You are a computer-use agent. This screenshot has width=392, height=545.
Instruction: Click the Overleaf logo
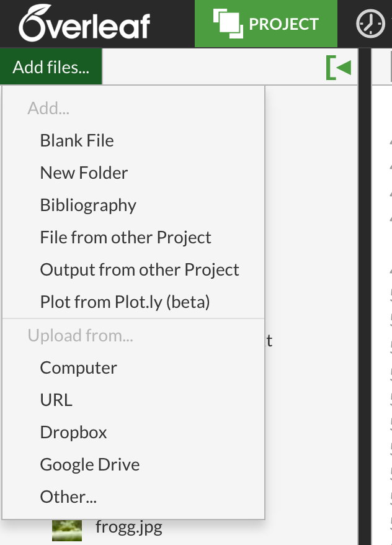(x=84, y=24)
